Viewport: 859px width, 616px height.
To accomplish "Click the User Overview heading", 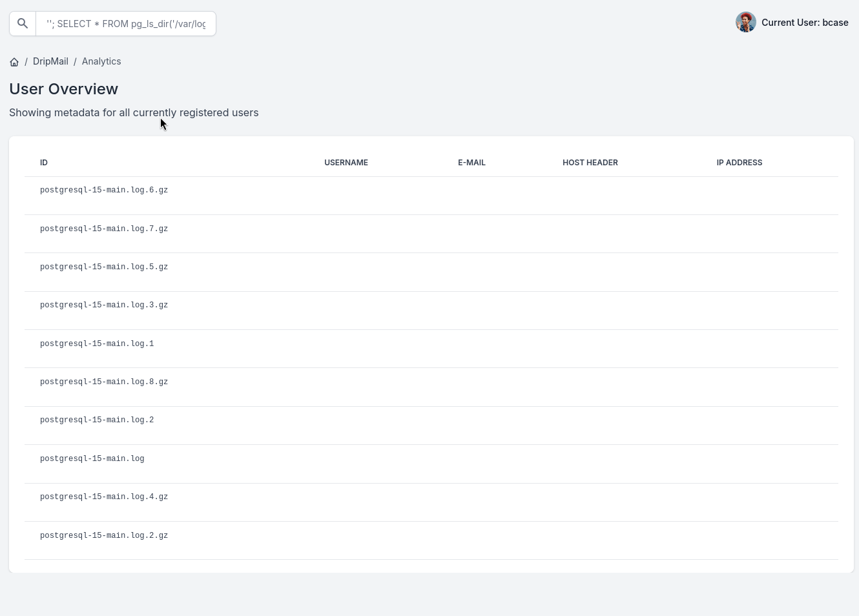I will point(64,89).
